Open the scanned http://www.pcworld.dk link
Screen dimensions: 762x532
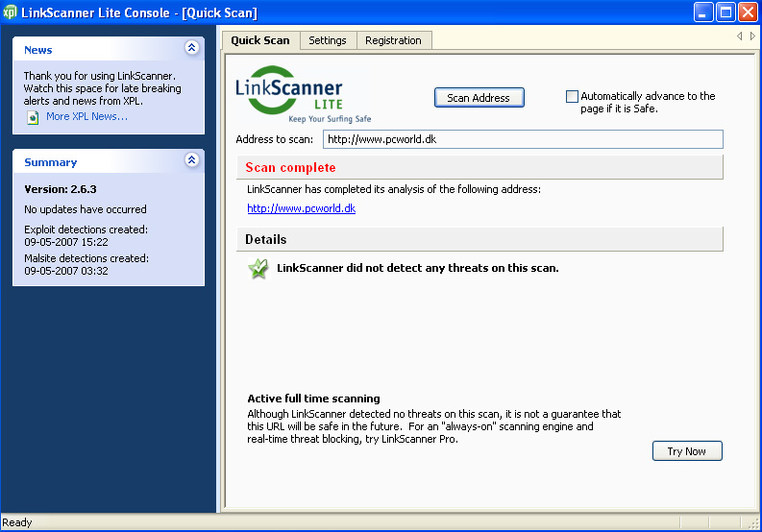301,208
